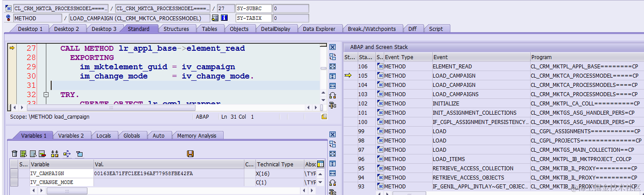This screenshot has width=644, height=195.
Task: Open the Data Explorer tab
Action: click(319, 29)
